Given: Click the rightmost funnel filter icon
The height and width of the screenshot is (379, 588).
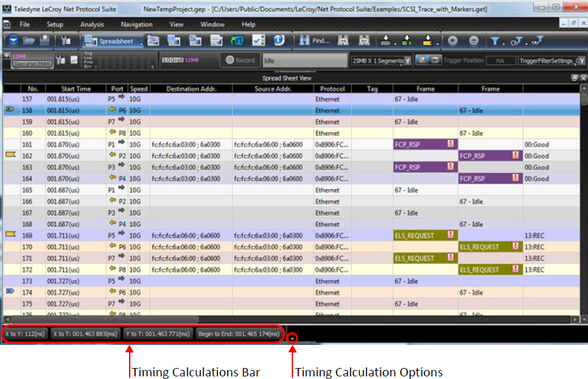Looking at the screenshot, I should [538, 40].
